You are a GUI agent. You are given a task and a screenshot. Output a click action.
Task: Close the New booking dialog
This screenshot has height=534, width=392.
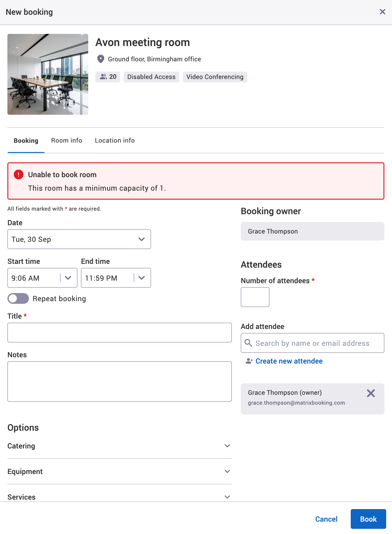(382, 12)
